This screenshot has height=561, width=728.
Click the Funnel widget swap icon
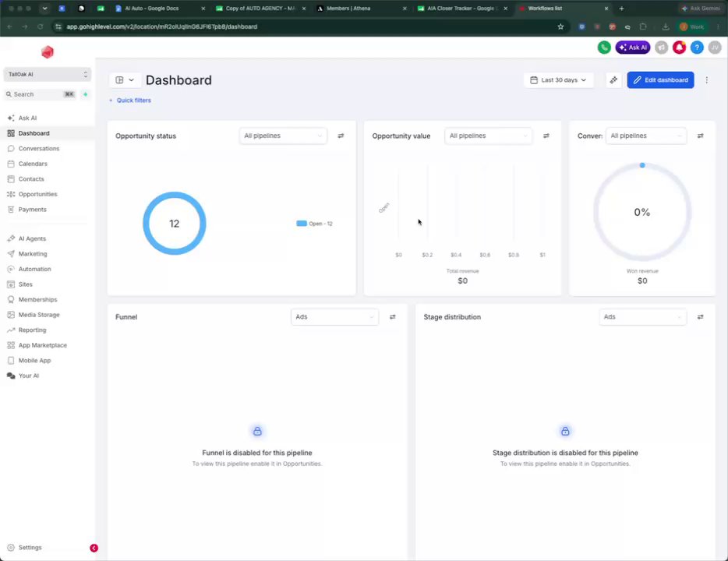pos(392,317)
